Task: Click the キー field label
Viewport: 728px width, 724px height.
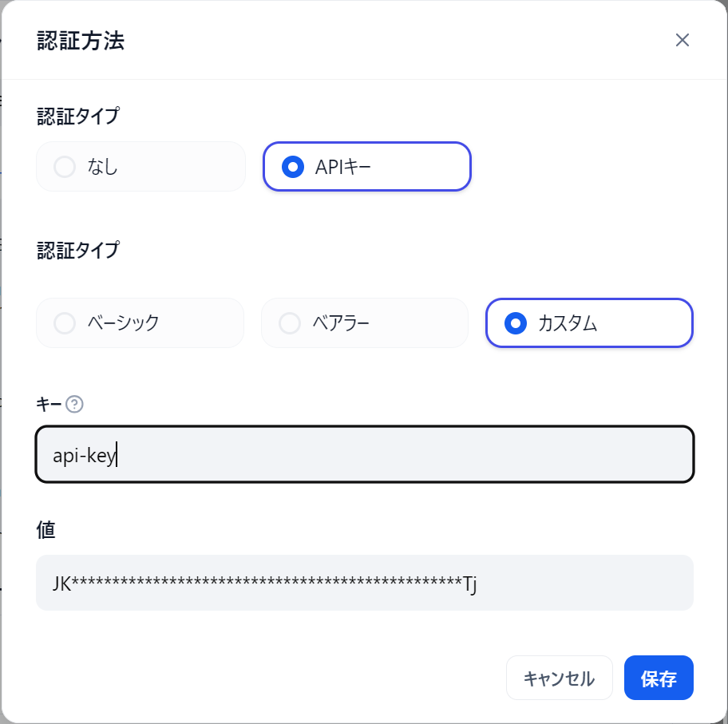Action: pos(49,405)
